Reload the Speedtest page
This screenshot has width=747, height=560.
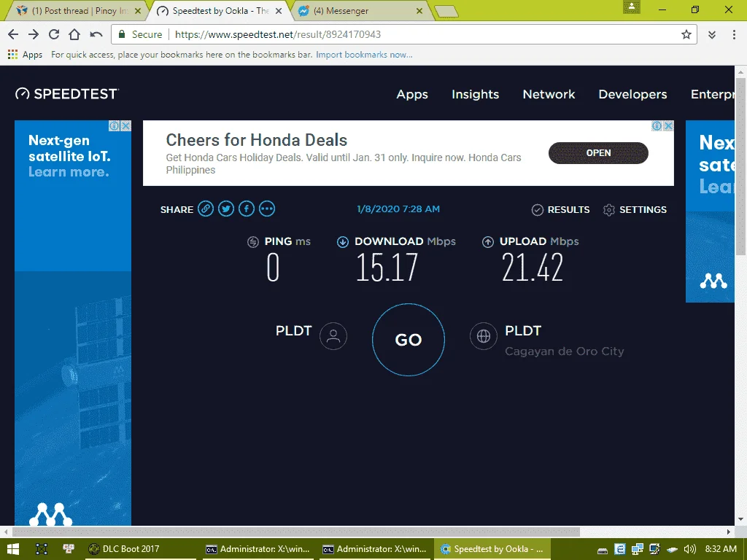point(54,34)
